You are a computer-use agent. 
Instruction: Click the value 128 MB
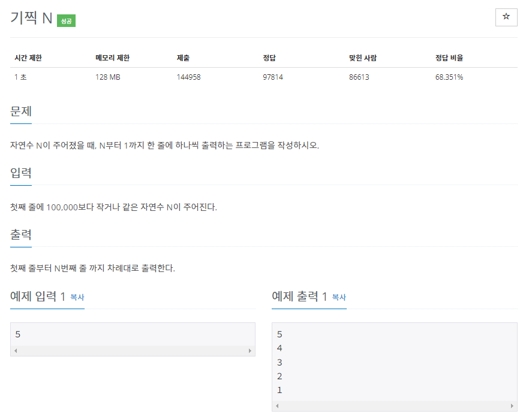(x=108, y=77)
